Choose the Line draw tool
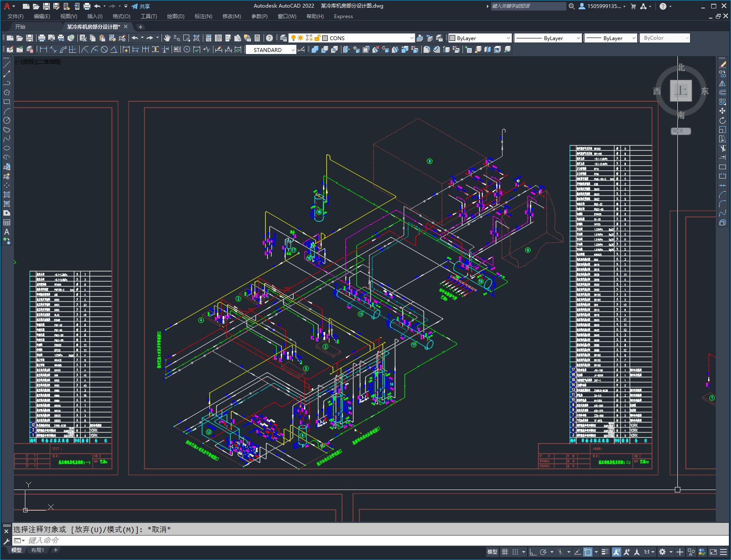731x560 pixels. [7, 65]
